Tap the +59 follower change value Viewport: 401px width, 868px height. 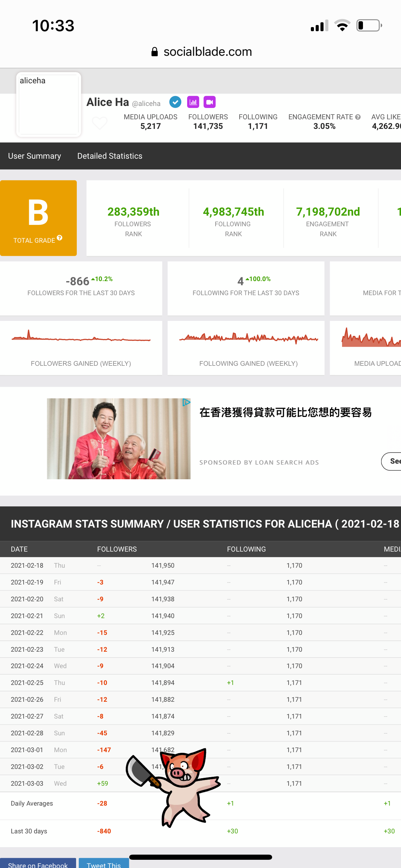(102, 783)
